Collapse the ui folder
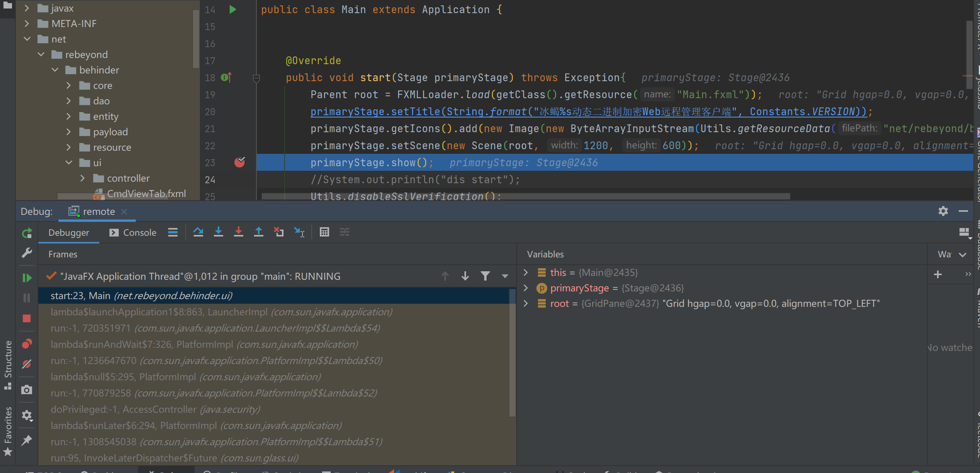The image size is (980, 473). pos(68,163)
